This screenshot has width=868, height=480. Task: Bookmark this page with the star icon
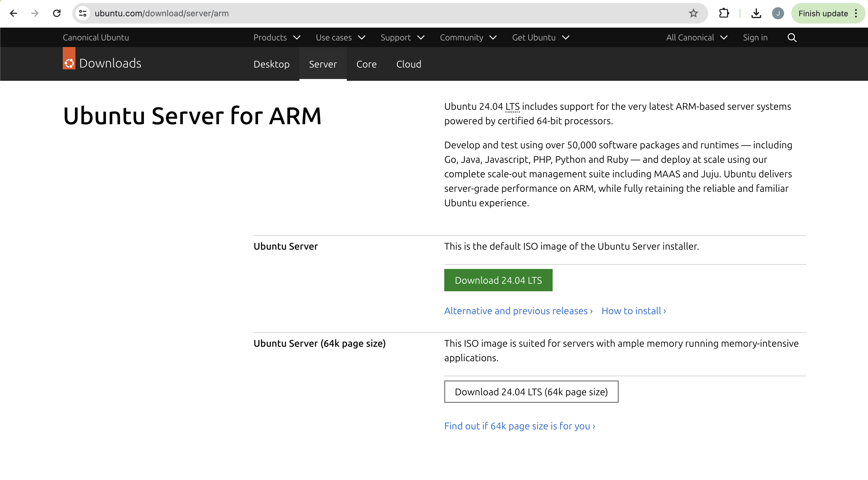coord(693,14)
